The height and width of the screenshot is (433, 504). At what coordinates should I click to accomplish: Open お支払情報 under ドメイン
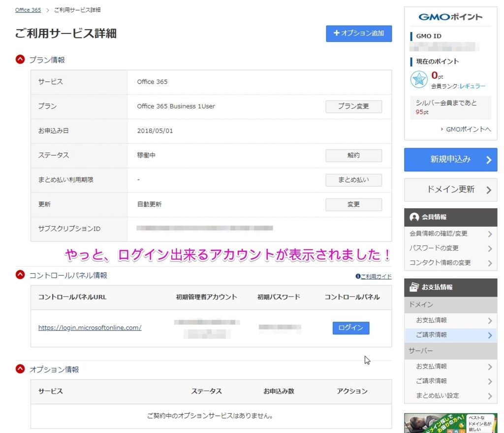pos(450,320)
